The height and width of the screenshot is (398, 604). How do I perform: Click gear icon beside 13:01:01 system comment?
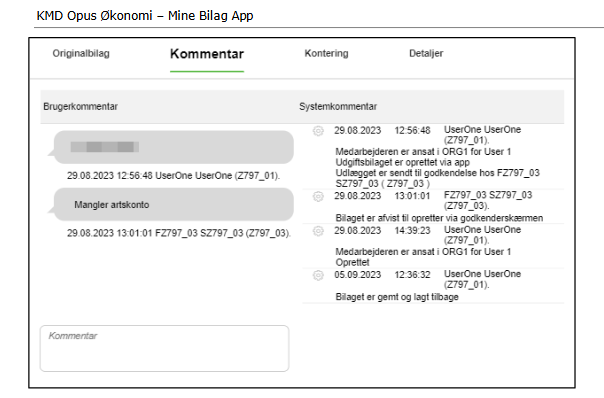(x=318, y=196)
